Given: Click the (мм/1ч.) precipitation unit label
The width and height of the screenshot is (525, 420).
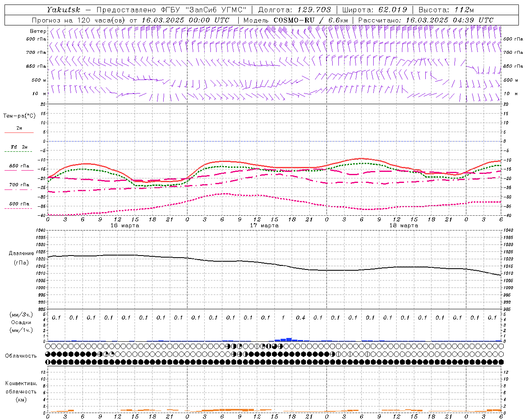Looking at the screenshot, I should click(21, 330).
